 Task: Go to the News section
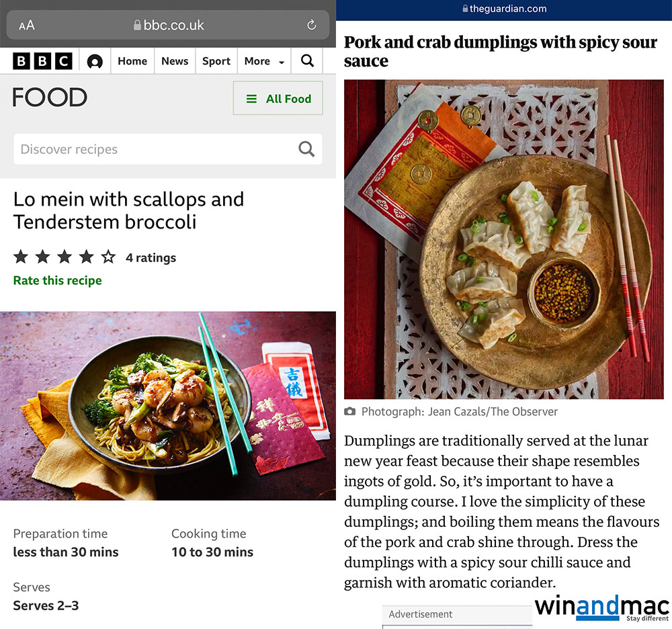[x=175, y=61]
